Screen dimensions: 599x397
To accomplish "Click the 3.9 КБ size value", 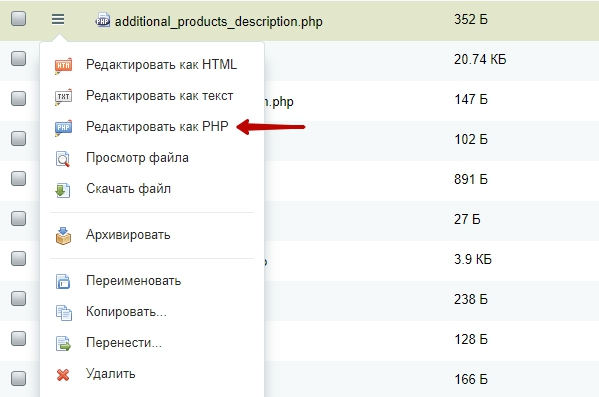I will pos(473,259).
